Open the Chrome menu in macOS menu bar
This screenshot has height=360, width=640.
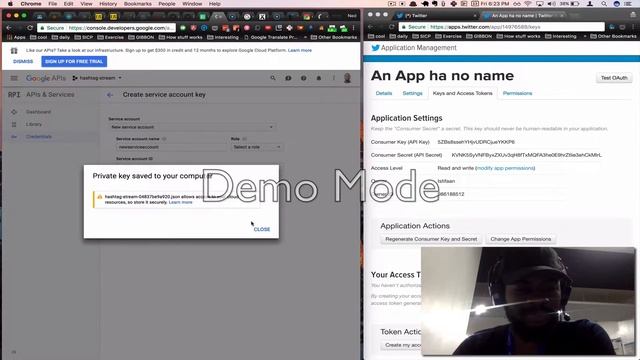pos(31,4)
